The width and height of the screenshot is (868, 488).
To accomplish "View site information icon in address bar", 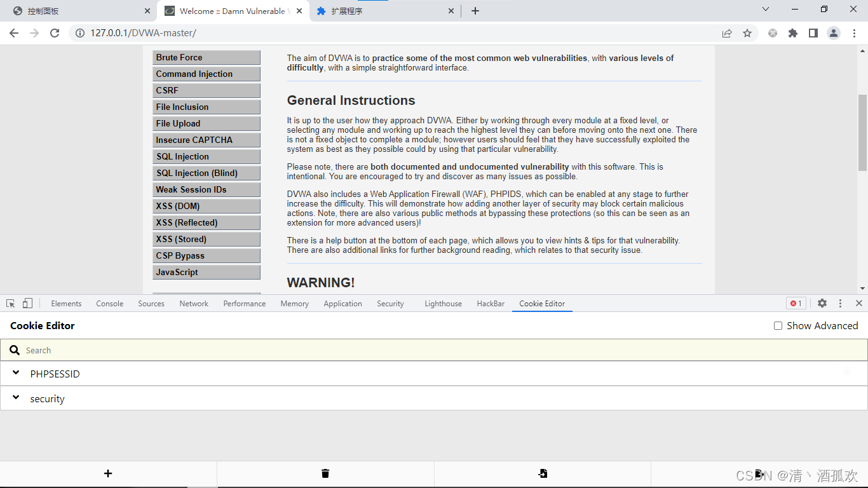I will click(x=80, y=33).
